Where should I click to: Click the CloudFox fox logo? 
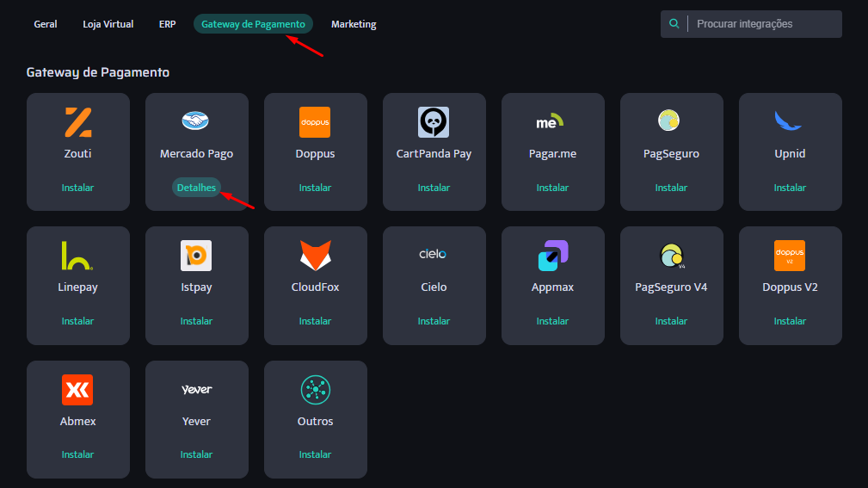coord(316,256)
